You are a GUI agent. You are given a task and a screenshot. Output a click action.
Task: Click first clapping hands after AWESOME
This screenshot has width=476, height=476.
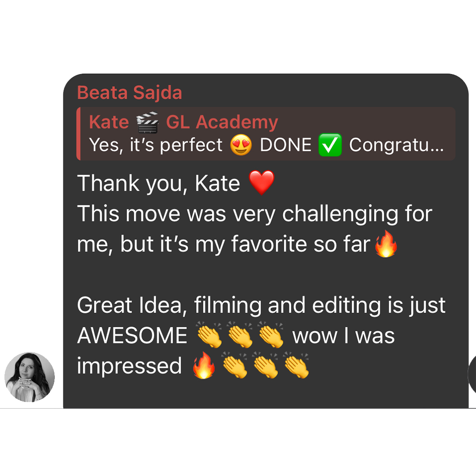(x=209, y=334)
